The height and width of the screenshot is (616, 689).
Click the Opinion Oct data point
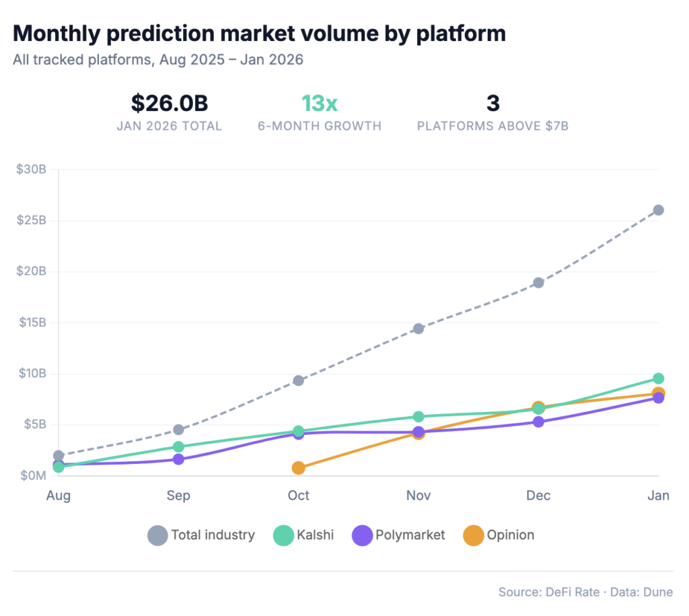[298, 468]
